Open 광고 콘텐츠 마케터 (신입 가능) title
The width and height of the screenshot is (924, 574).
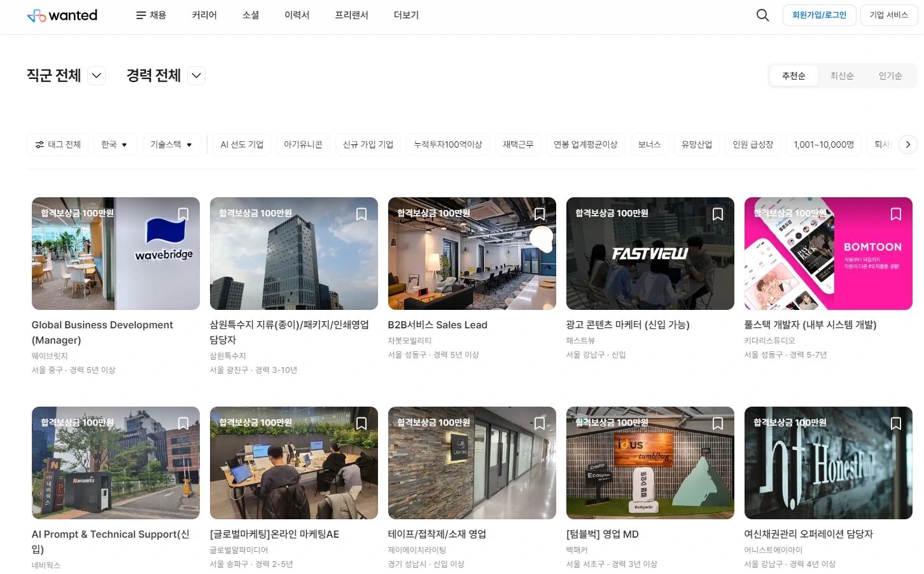pyautogui.click(x=628, y=325)
